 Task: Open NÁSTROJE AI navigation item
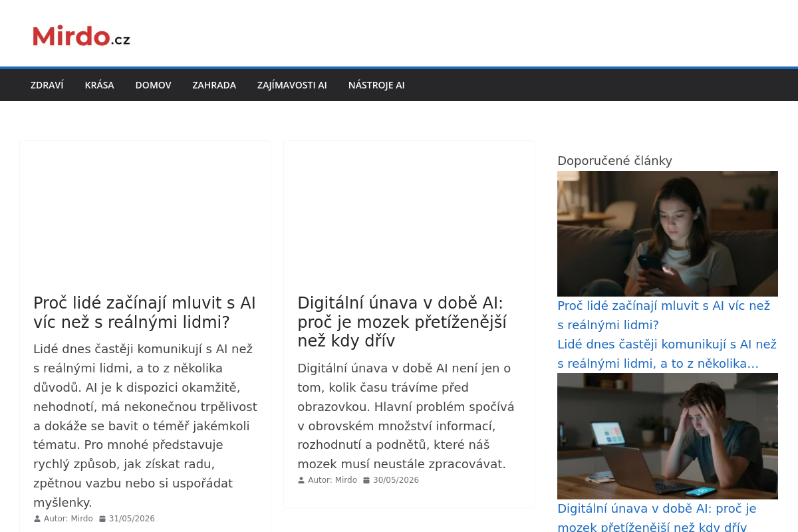pyautogui.click(x=376, y=85)
